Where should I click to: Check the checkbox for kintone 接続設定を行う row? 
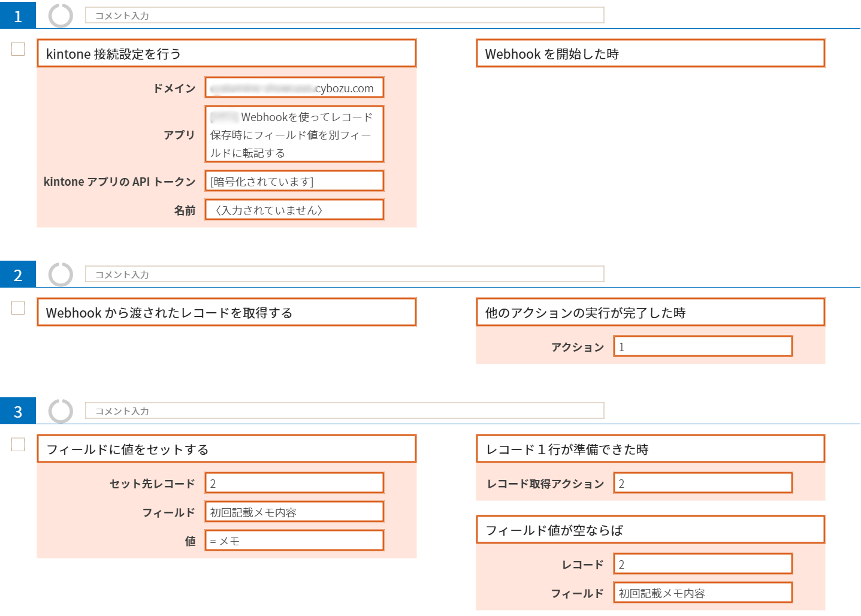pos(18,49)
